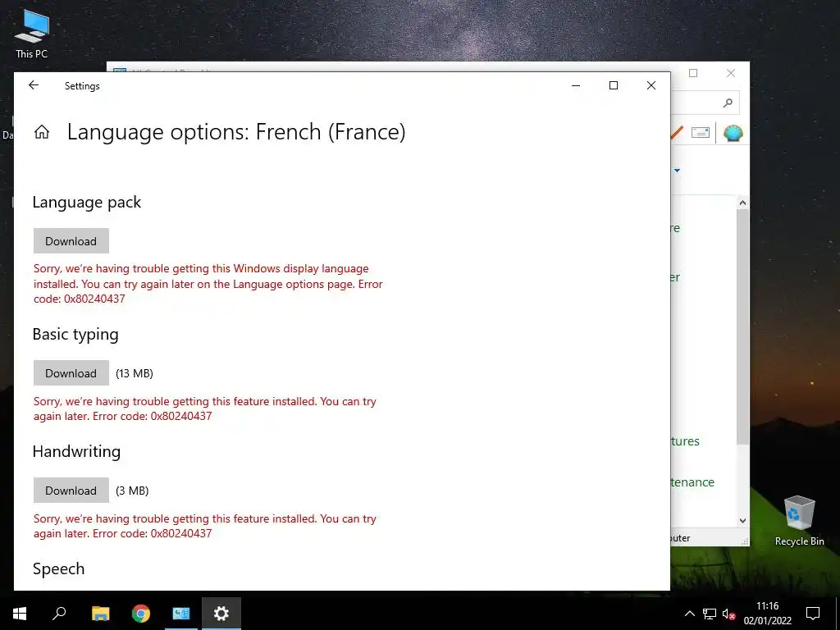Close the Control Panel window behind

[731, 73]
